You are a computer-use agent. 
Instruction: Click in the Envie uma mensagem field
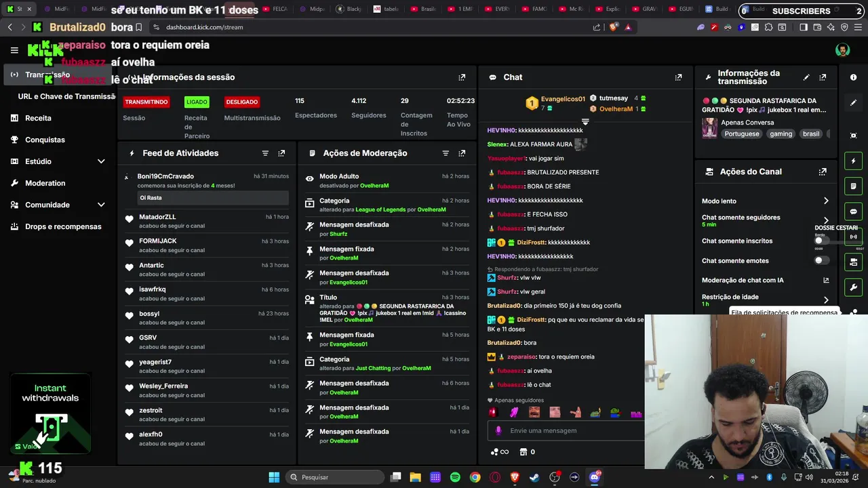(x=566, y=430)
